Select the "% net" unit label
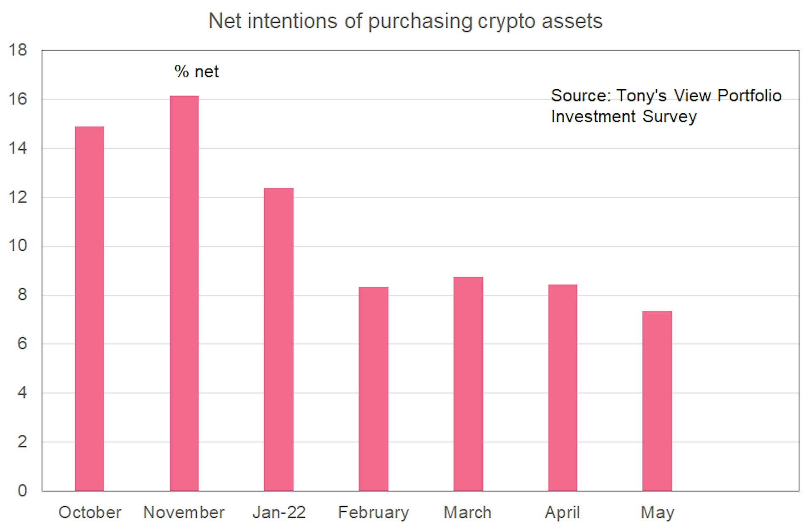Image resolution: width=812 pixels, height=529 pixels. pyautogui.click(x=196, y=72)
